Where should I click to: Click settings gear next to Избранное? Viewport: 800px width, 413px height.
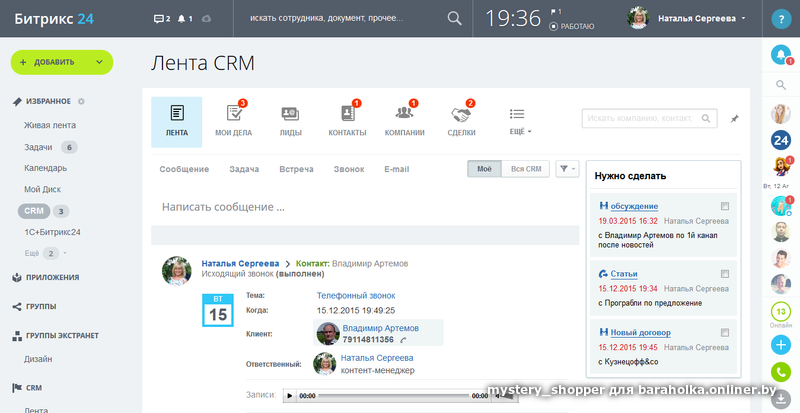point(81,102)
